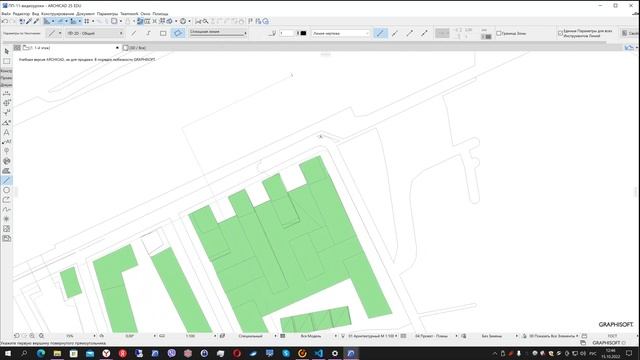Choose the chained polyline geometry method

coord(148,33)
